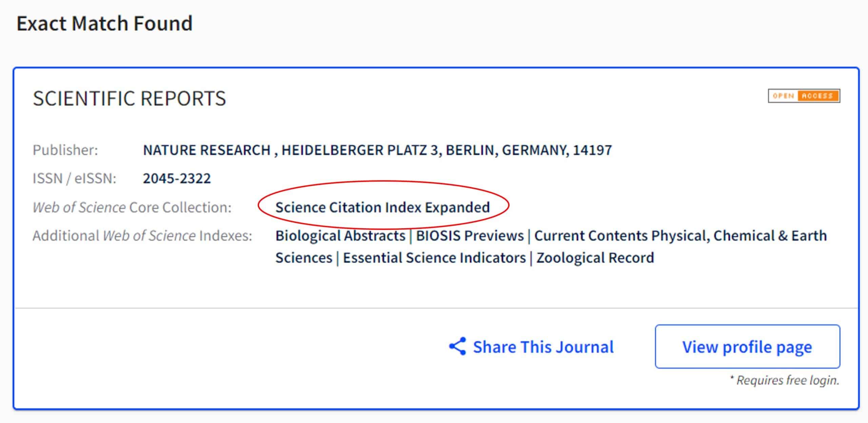Select the journal title SCIENTIFIC REPORTS
This screenshot has height=423, width=868.
click(129, 99)
